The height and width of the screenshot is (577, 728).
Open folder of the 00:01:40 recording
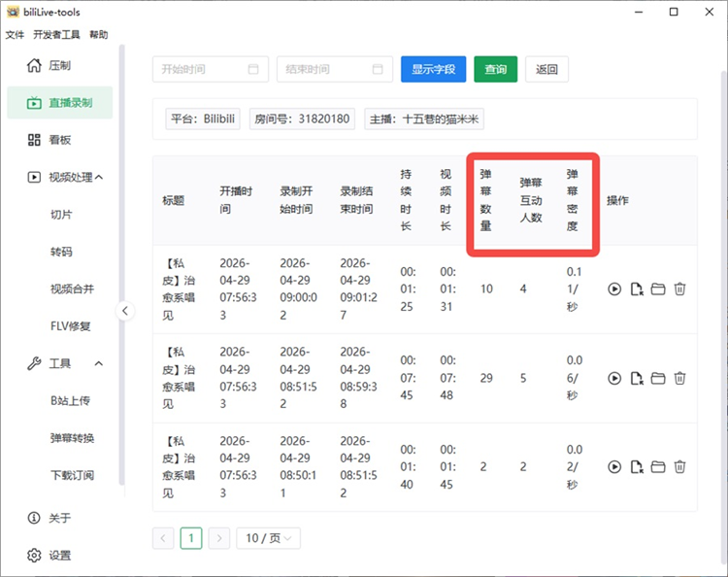click(658, 466)
